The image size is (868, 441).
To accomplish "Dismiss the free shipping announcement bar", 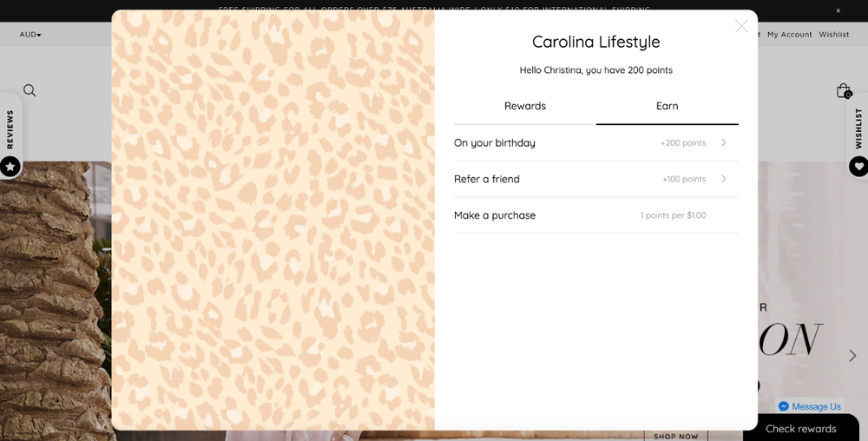I will pos(838,10).
